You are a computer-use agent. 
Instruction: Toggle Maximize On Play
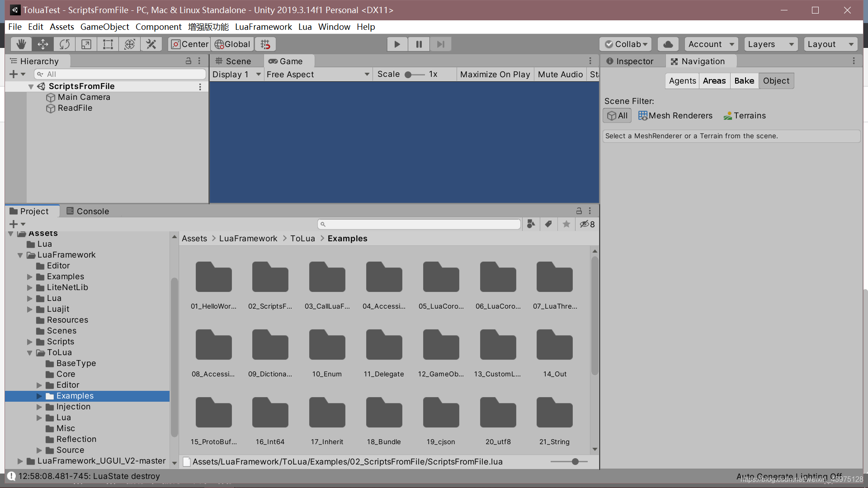pyautogui.click(x=495, y=74)
